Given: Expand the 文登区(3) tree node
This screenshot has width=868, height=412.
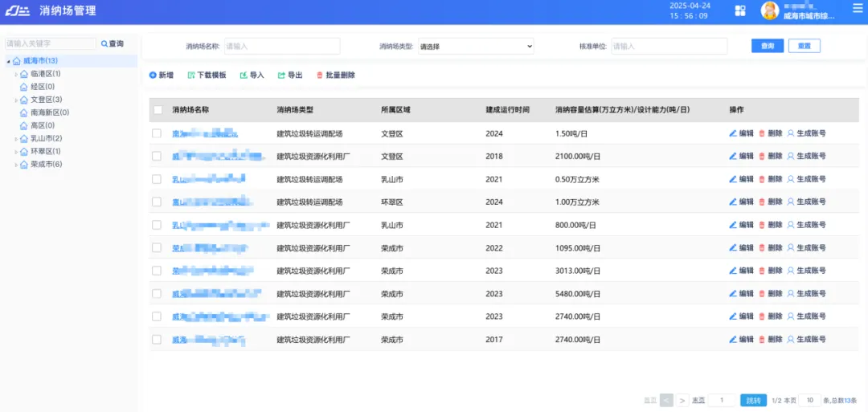Looking at the screenshot, I should (16, 100).
